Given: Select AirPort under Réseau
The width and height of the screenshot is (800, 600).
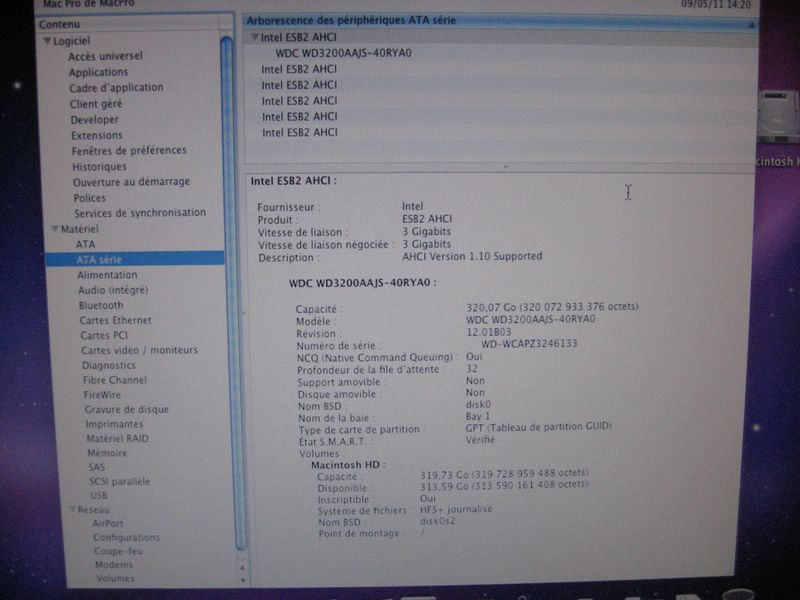Looking at the screenshot, I should coord(108,523).
